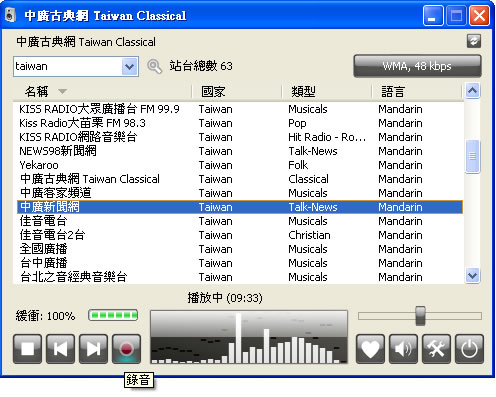The image size is (496, 397).
Task: Mute audio using the speaker icon
Action: tap(403, 349)
